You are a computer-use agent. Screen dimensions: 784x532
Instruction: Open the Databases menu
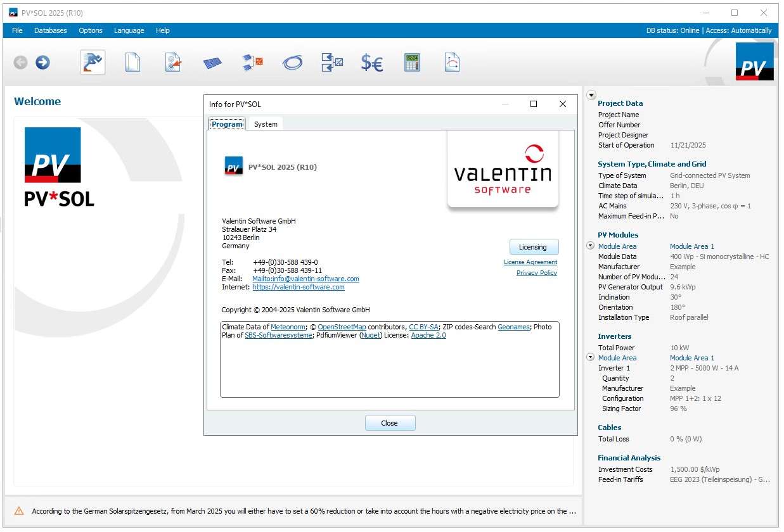(50, 30)
